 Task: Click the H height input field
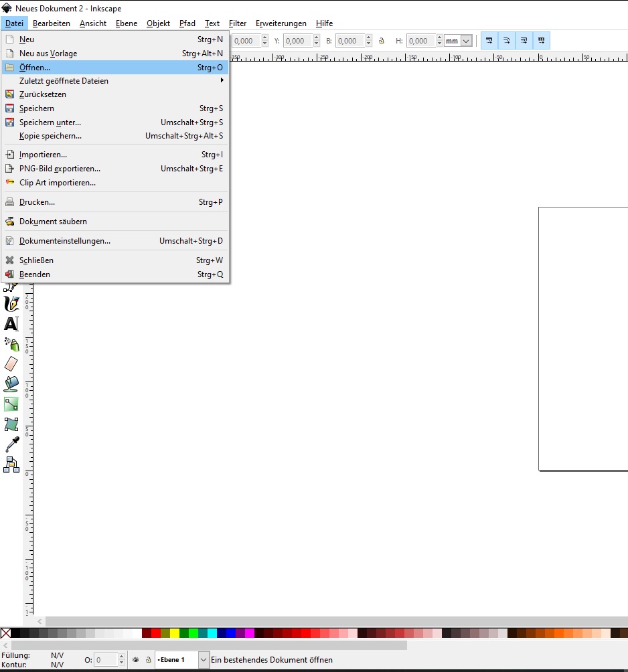click(x=421, y=41)
